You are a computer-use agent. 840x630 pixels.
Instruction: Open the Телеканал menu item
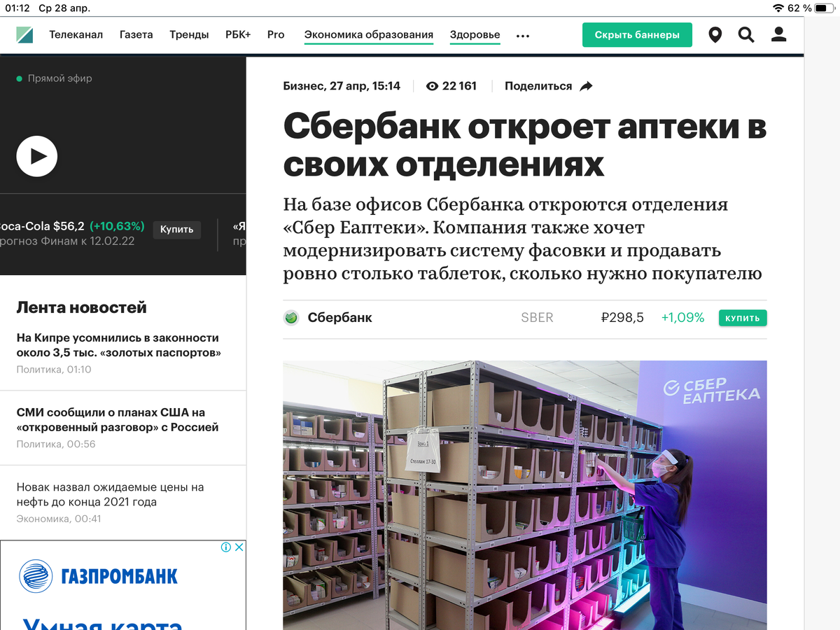(76, 34)
